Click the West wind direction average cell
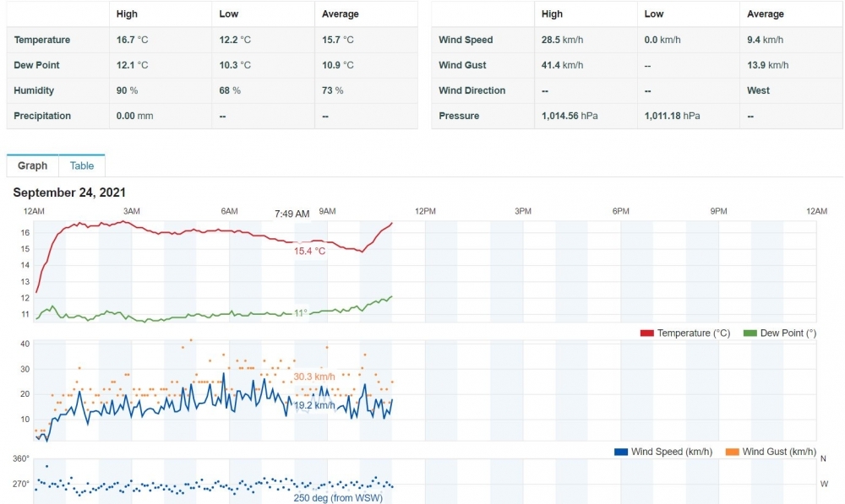845x504 pixels. [758, 90]
